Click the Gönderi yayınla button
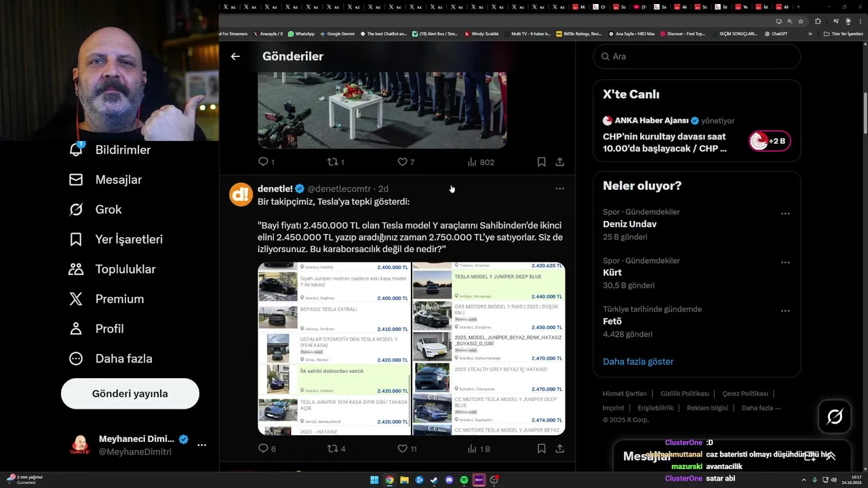 [x=130, y=394]
